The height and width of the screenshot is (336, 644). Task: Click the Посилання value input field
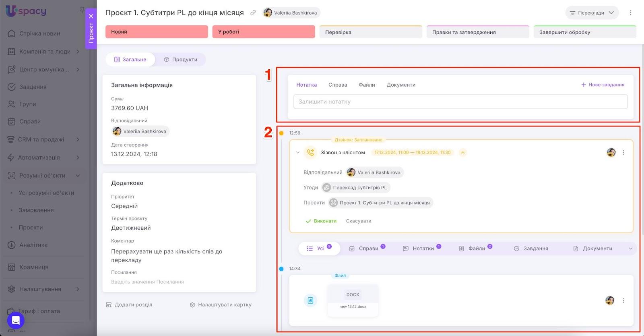click(x=180, y=282)
